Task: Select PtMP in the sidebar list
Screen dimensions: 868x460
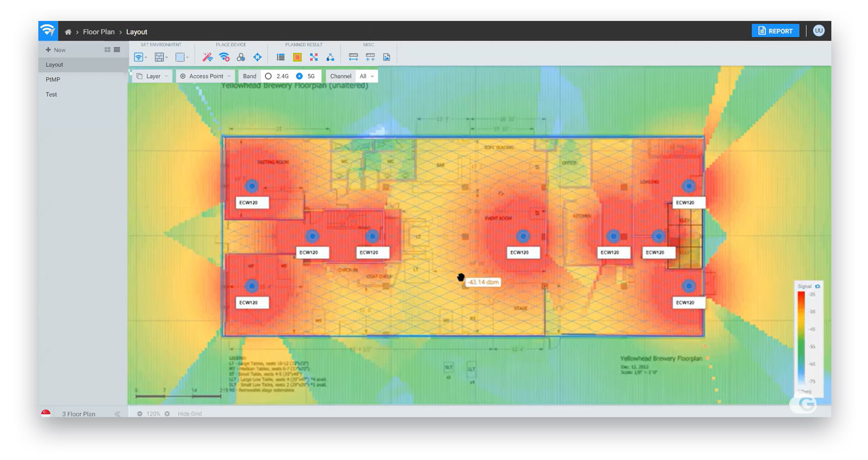Action: coord(53,80)
